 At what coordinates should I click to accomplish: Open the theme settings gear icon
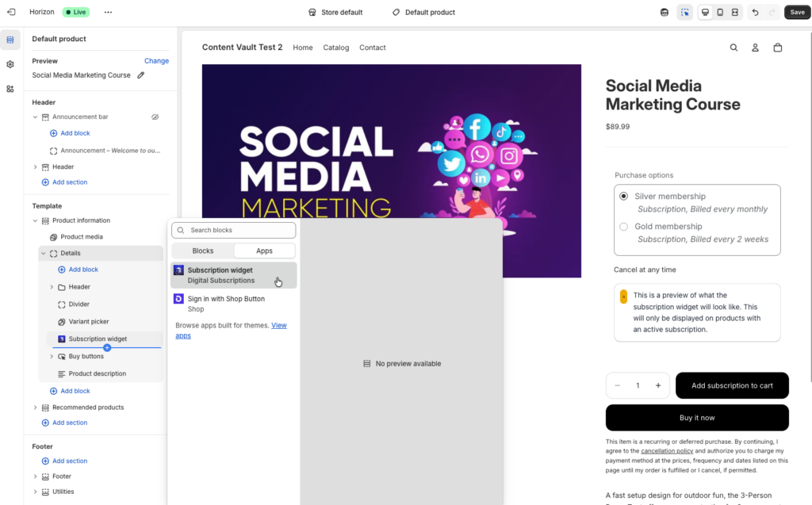(10, 64)
